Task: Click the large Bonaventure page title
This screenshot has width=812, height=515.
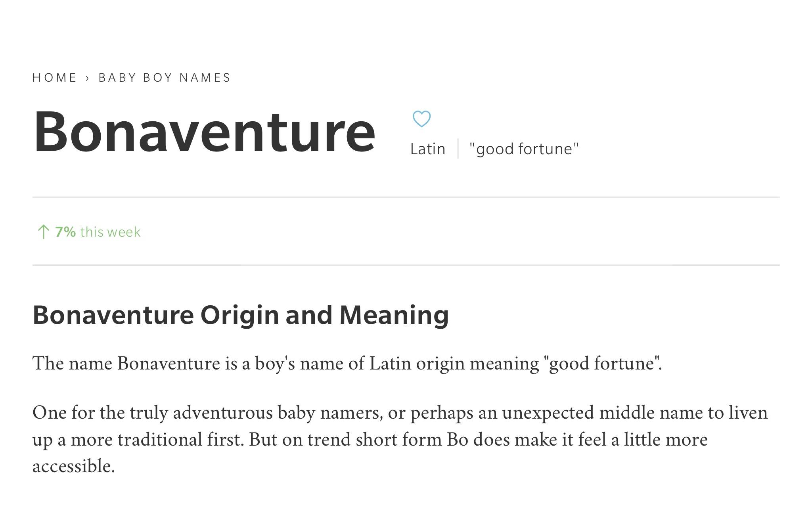Action: [204, 132]
